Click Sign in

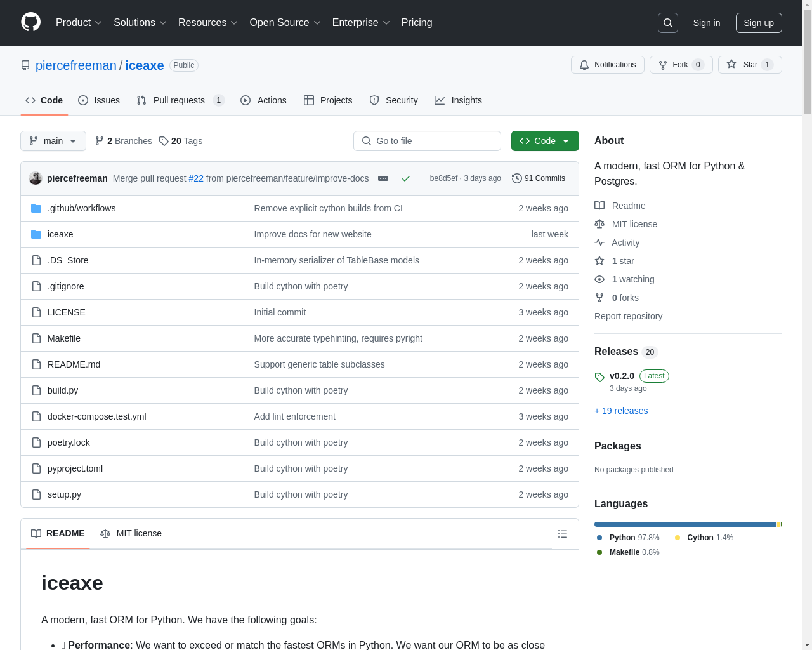707,23
